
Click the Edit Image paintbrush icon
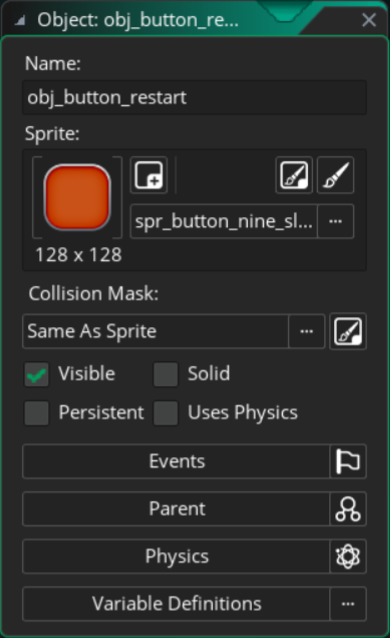[x=335, y=175]
